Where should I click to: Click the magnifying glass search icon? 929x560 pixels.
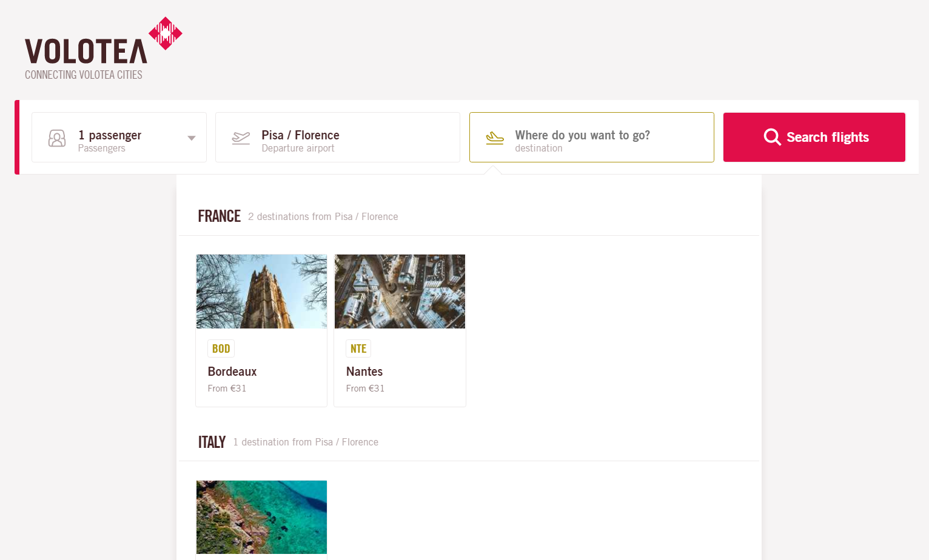click(772, 137)
